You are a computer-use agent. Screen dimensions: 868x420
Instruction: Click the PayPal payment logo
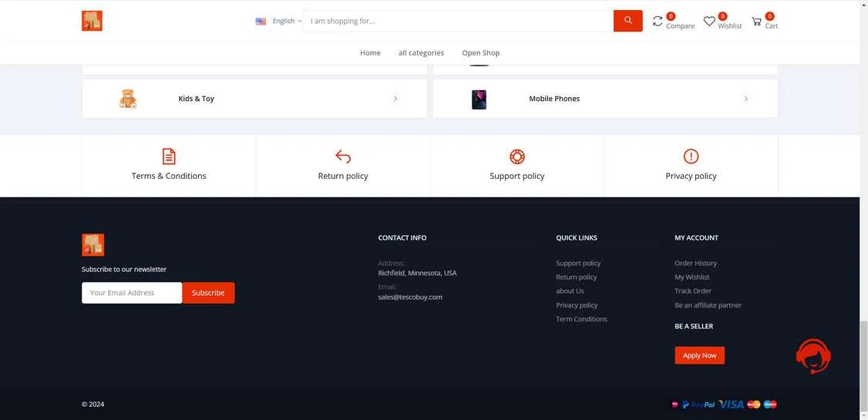[698, 405]
